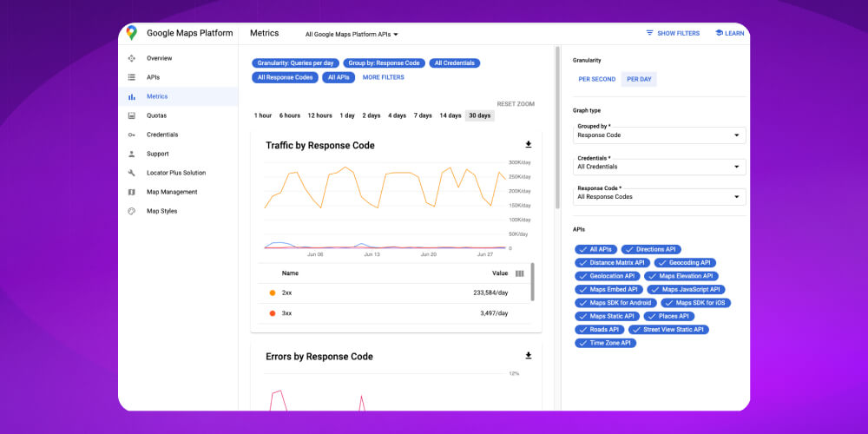Click the Support person icon
Screen dimensions: 868x434
131,154
